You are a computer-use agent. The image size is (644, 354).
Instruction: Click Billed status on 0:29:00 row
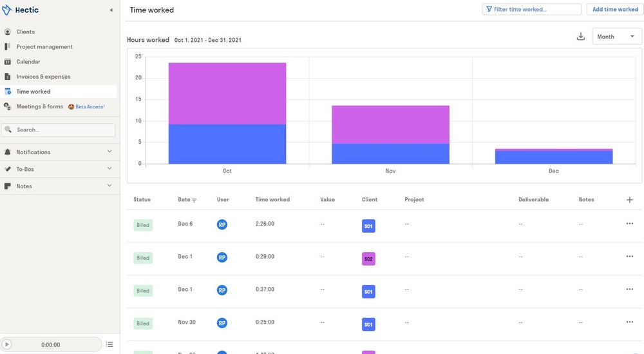(143, 258)
